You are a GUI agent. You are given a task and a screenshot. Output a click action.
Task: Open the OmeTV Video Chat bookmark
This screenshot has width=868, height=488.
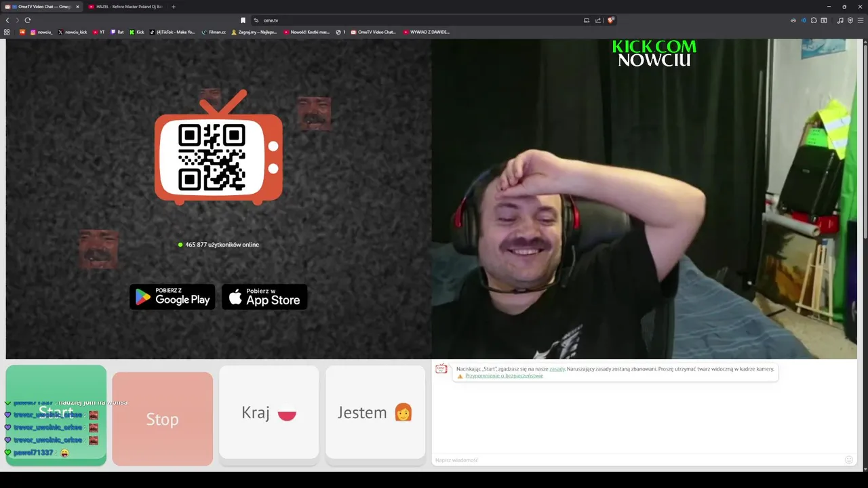click(373, 32)
